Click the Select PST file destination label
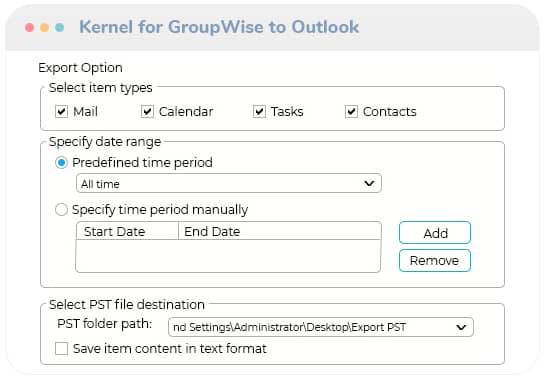The height and width of the screenshot is (380, 545). pos(127,305)
